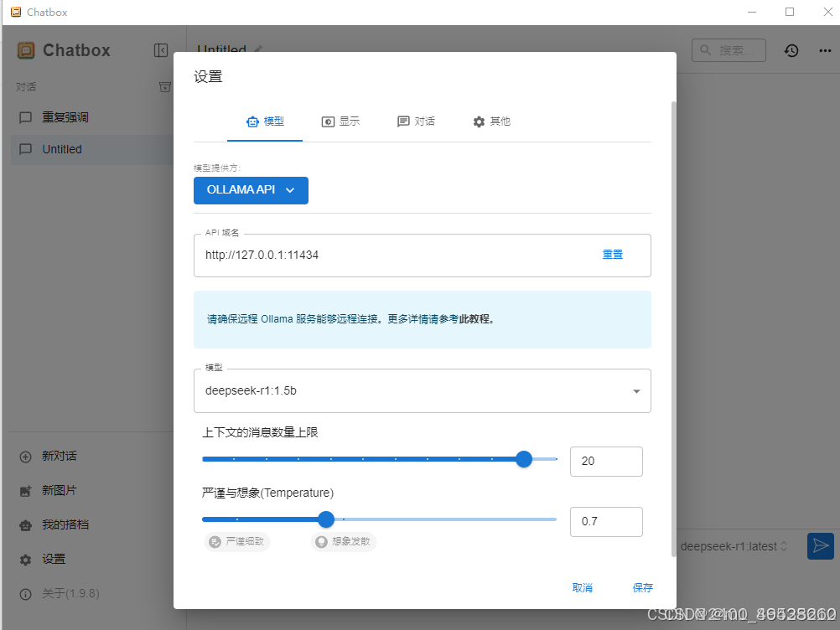Select the 想象发散 preset chip
The image size is (840, 630).
[344, 542]
